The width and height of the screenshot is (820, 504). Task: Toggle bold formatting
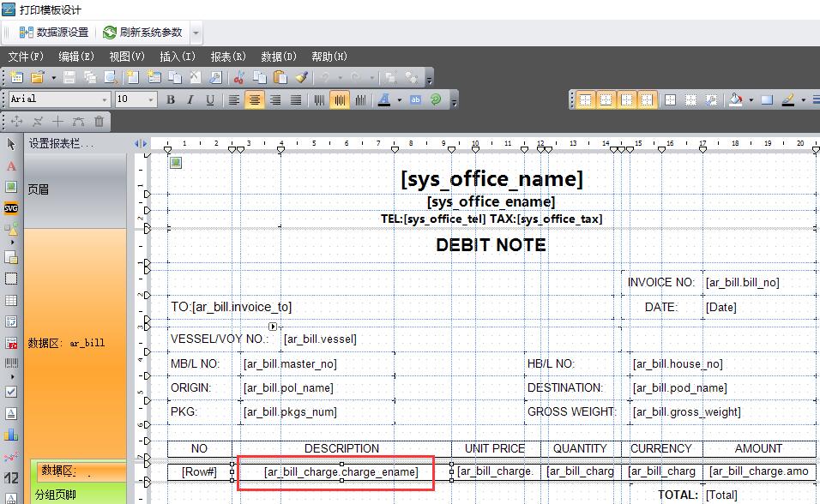point(171,100)
